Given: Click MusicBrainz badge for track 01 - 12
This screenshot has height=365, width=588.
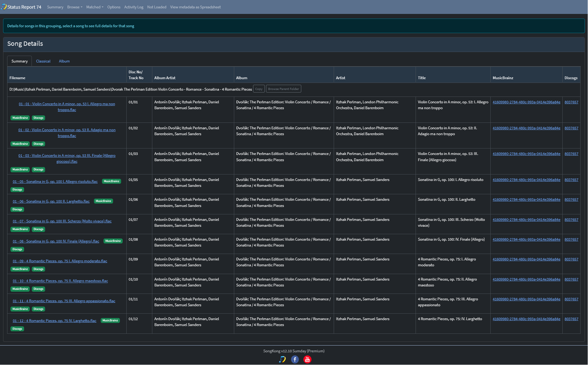Looking at the screenshot, I should [x=110, y=320].
